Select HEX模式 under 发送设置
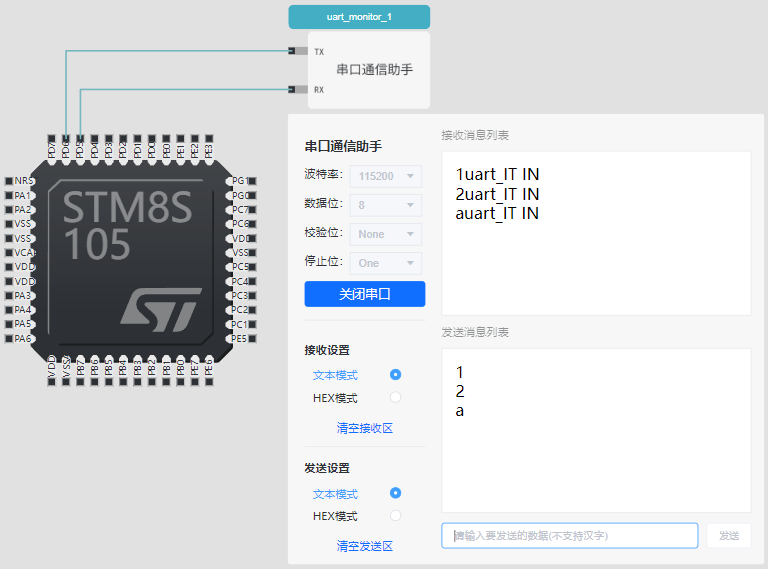This screenshot has height=569, width=768. click(x=395, y=515)
